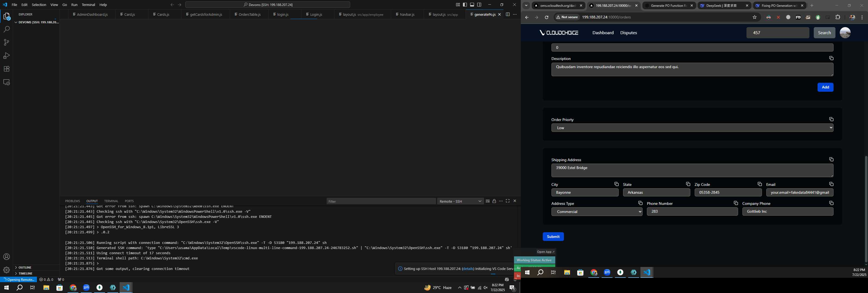Copy the Zip Code field value
Viewport: 868px width, 293px height.
tap(759, 184)
